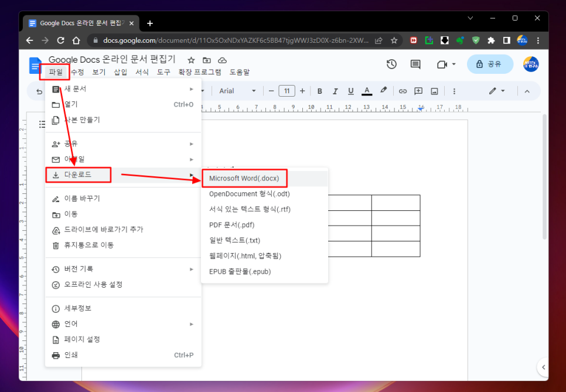566x392 pixels.
Task: Download as OpenDocument 형식(.odt)
Action: point(265,194)
